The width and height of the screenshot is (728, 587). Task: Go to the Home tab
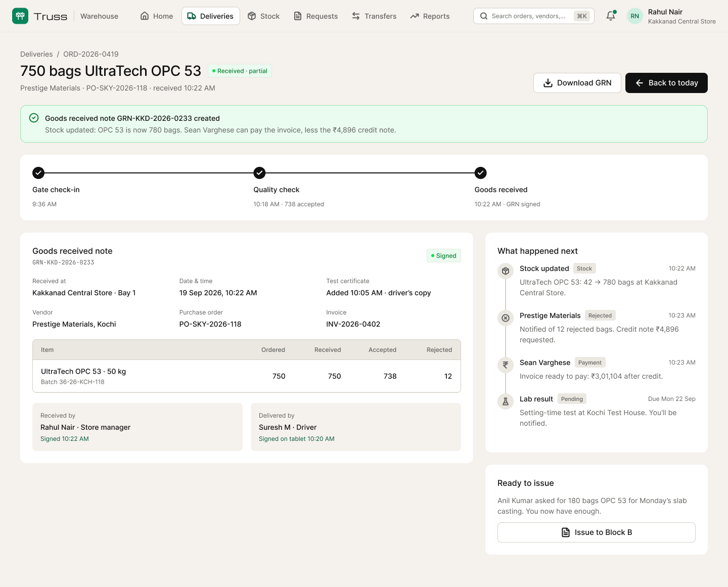tap(157, 16)
